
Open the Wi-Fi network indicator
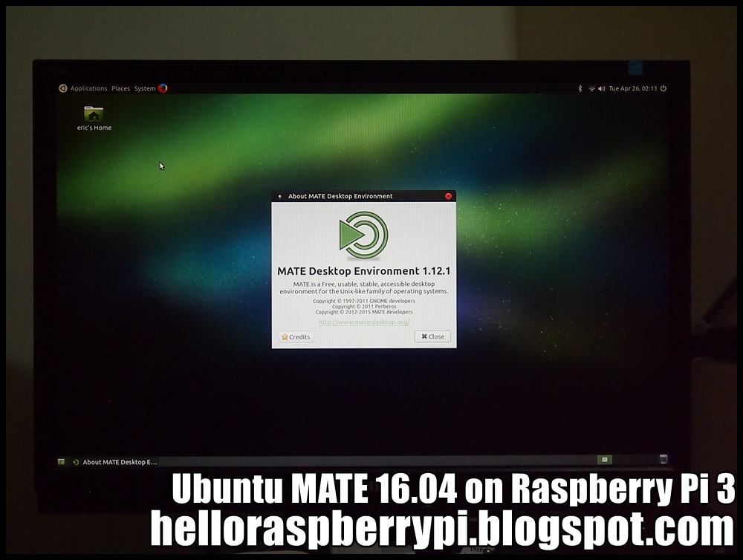[x=591, y=88]
